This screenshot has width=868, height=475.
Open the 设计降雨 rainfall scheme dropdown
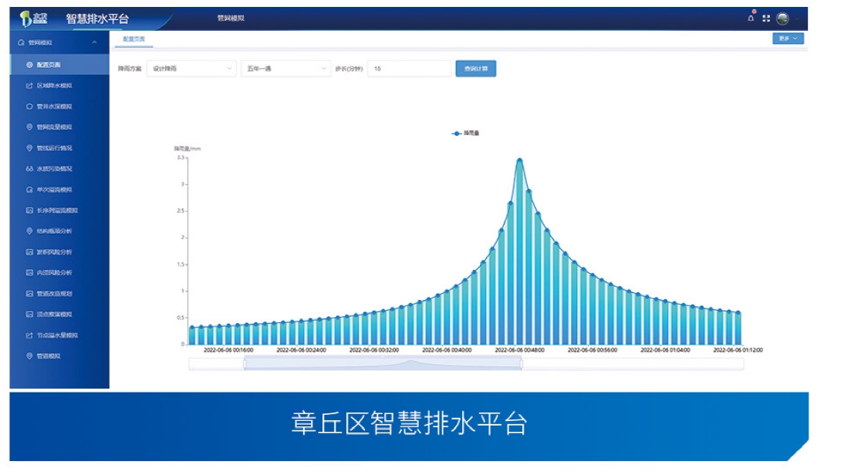(192, 69)
